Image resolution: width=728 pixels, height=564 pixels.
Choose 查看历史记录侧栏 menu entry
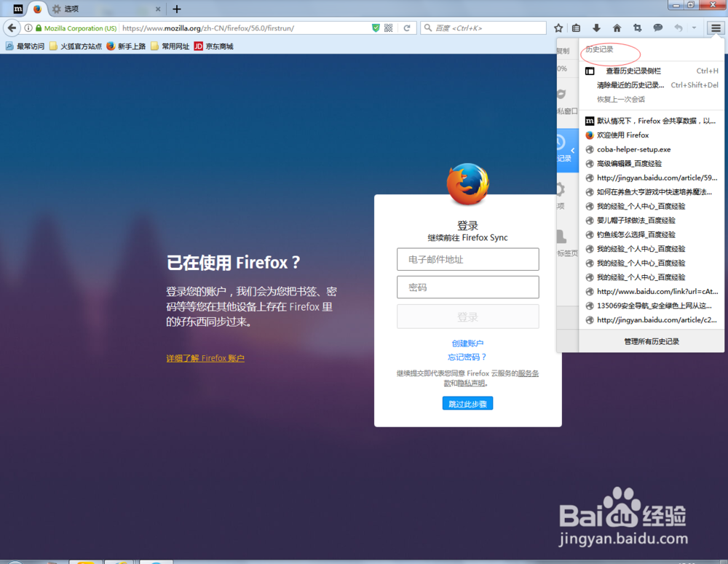pyautogui.click(x=652, y=71)
